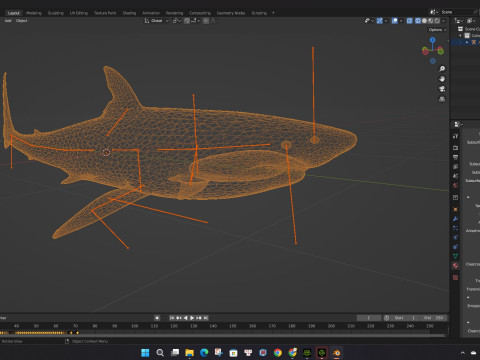
Task: Open the green Object Data properties tab
Action: 456,256
